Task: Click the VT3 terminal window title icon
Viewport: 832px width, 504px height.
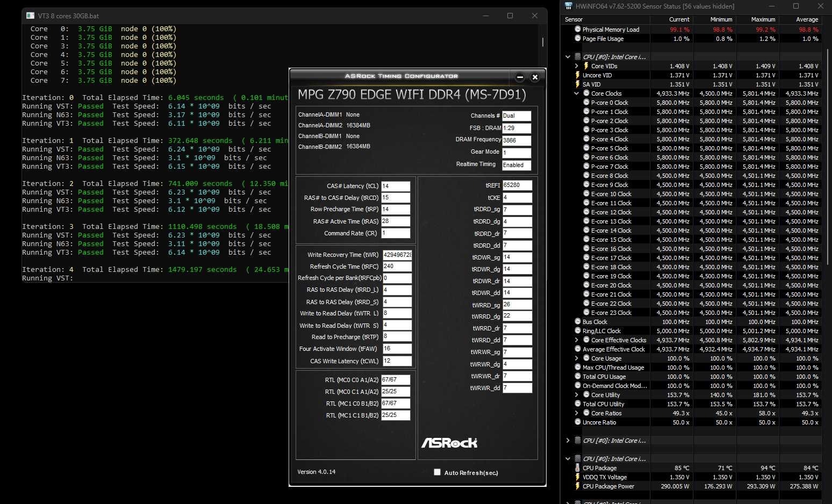Action: (x=30, y=16)
